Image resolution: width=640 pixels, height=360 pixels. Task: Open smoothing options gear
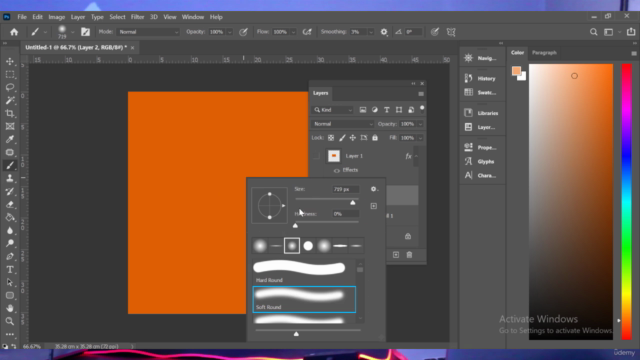coord(384,32)
